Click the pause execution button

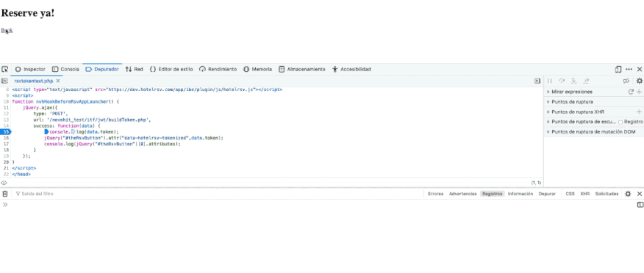point(550,81)
